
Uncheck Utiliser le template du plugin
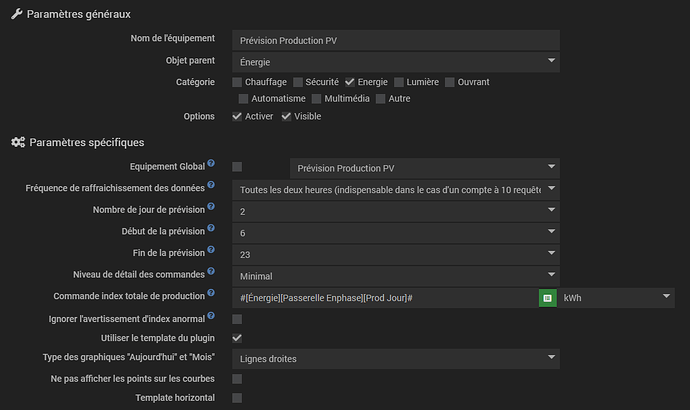[237, 339]
